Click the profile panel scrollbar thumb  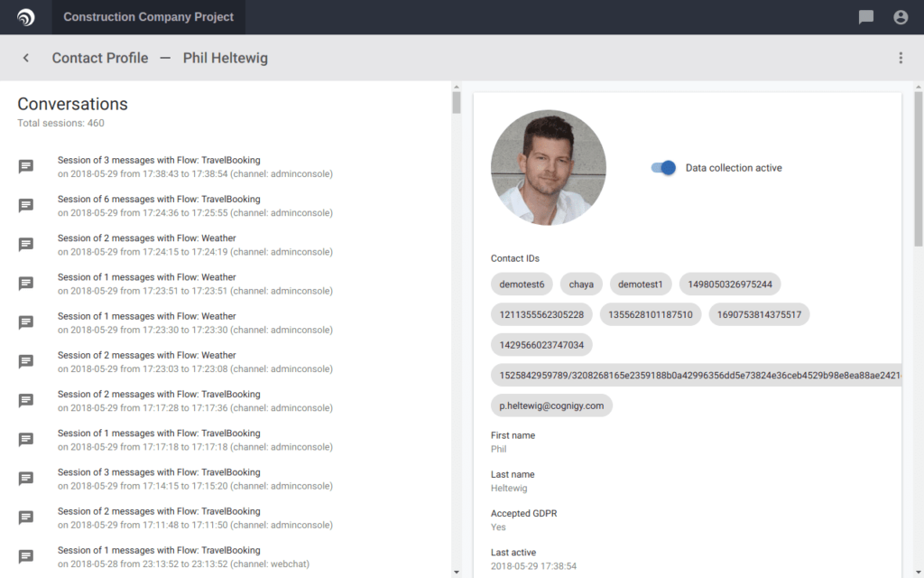(919, 168)
